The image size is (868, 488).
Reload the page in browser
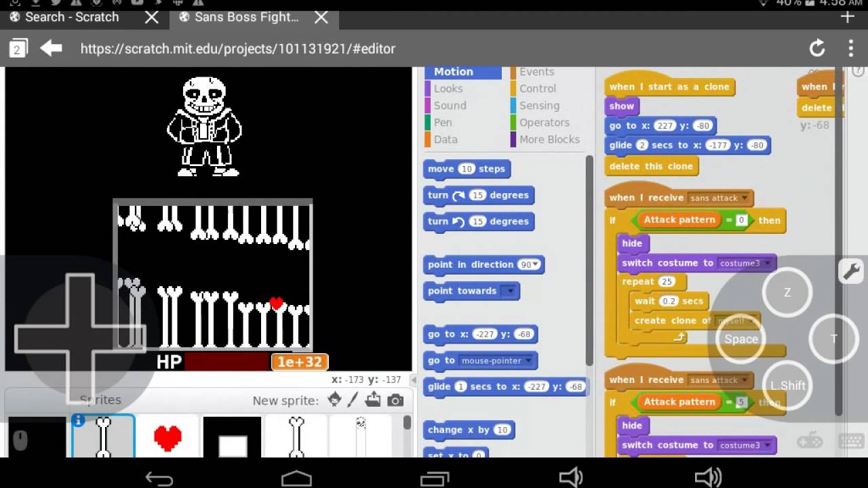pyautogui.click(x=817, y=48)
